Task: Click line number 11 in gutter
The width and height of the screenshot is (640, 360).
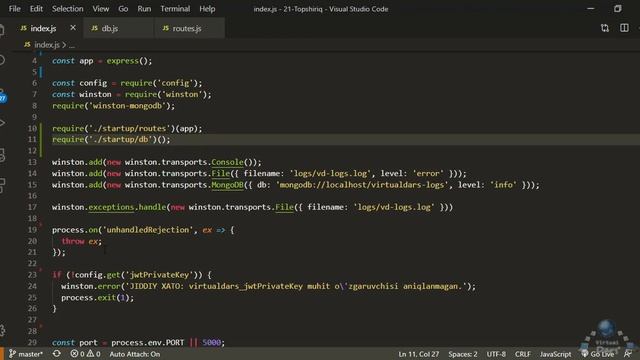Action: [32, 139]
